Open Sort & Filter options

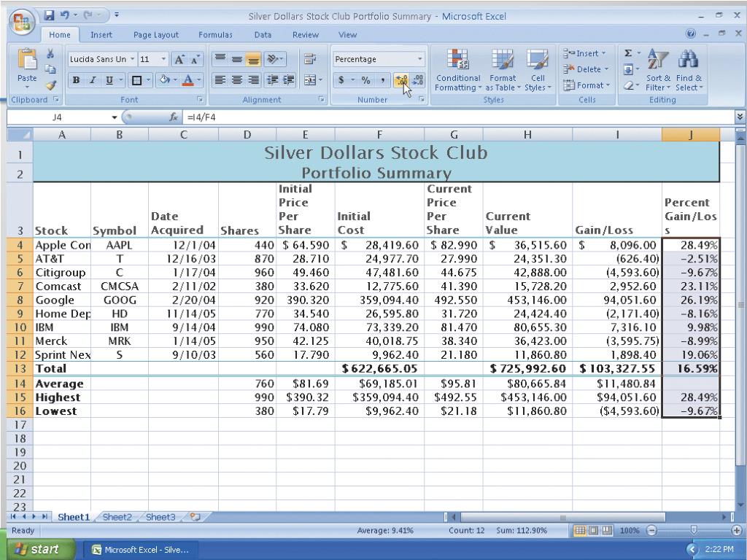[659, 69]
